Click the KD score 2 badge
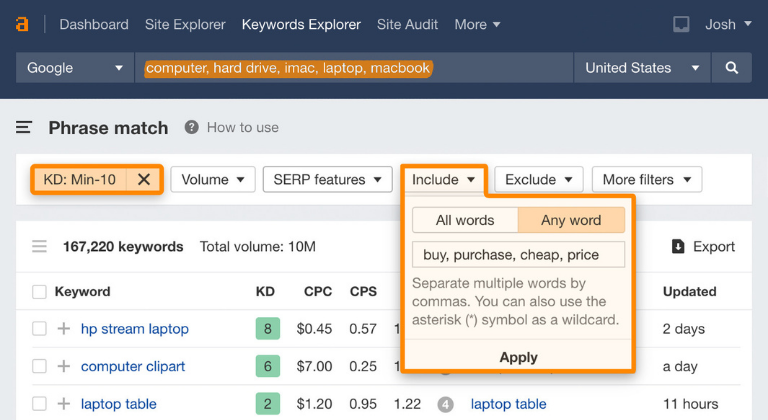Image resolution: width=768 pixels, height=420 pixels. pyautogui.click(x=267, y=404)
